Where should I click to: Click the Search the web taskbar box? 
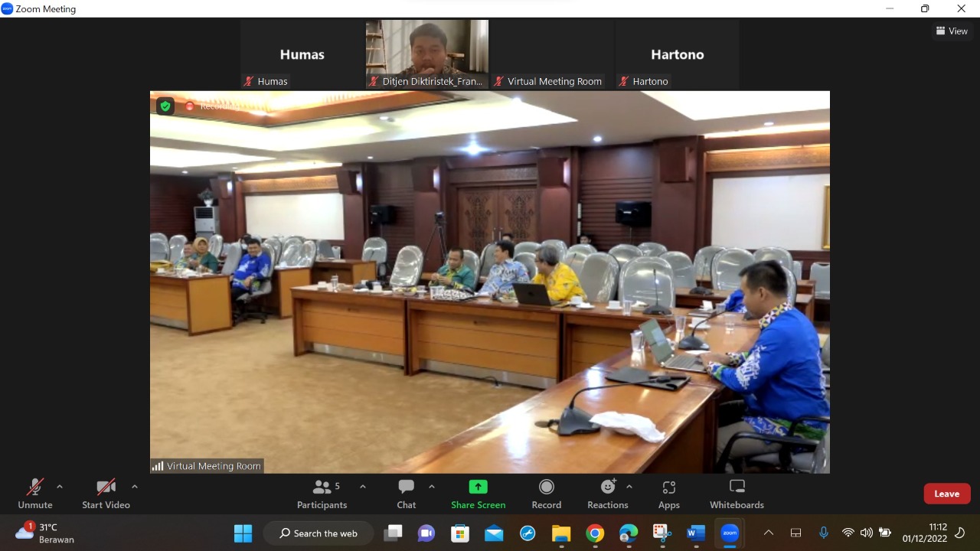(318, 533)
